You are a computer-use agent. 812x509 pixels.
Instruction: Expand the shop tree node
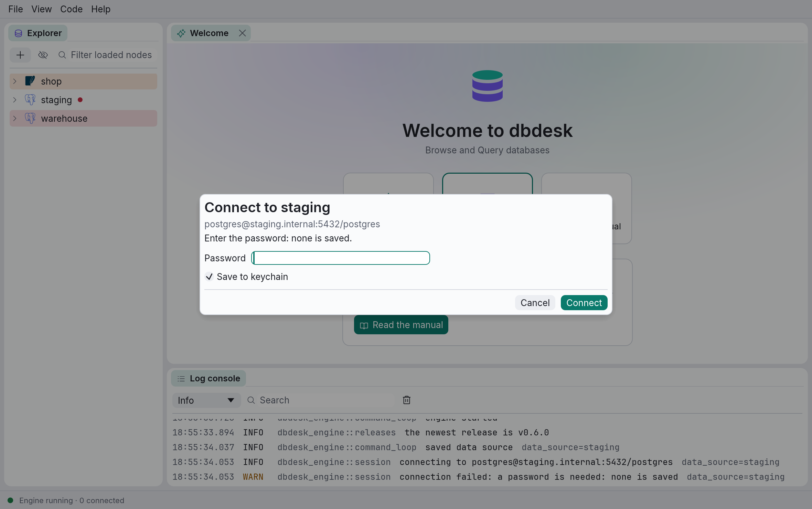[x=15, y=81]
